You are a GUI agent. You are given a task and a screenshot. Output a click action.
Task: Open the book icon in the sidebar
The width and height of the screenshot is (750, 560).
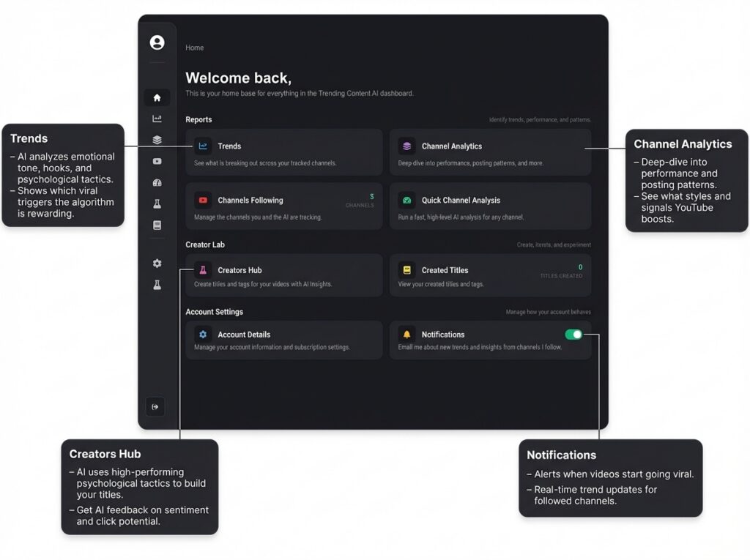[x=157, y=225]
